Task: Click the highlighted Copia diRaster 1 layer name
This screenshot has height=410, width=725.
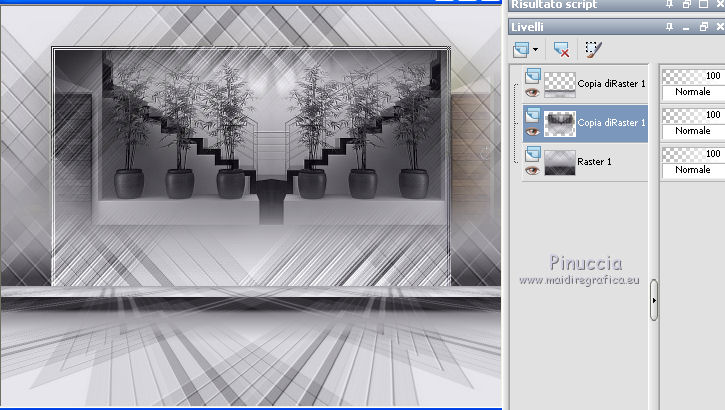Action: pyautogui.click(x=611, y=122)
